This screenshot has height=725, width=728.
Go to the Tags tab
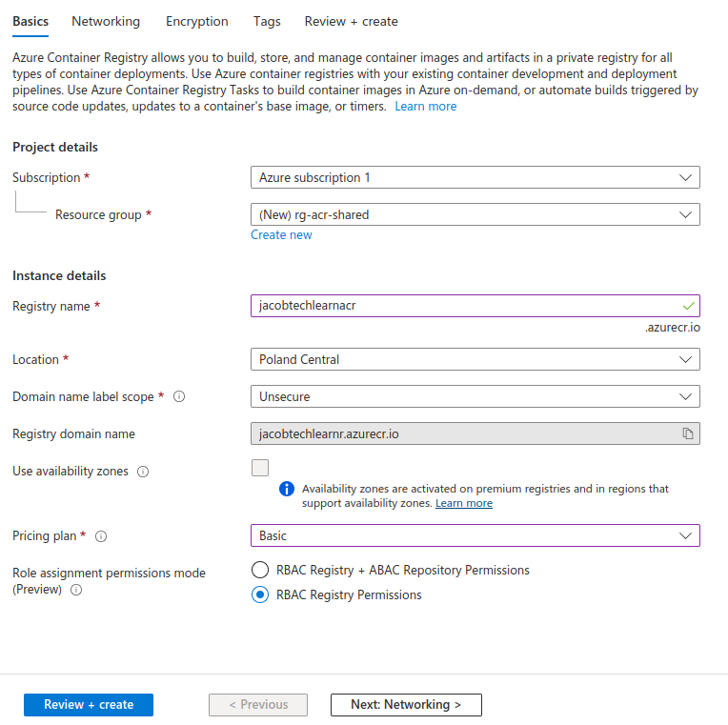267,21
